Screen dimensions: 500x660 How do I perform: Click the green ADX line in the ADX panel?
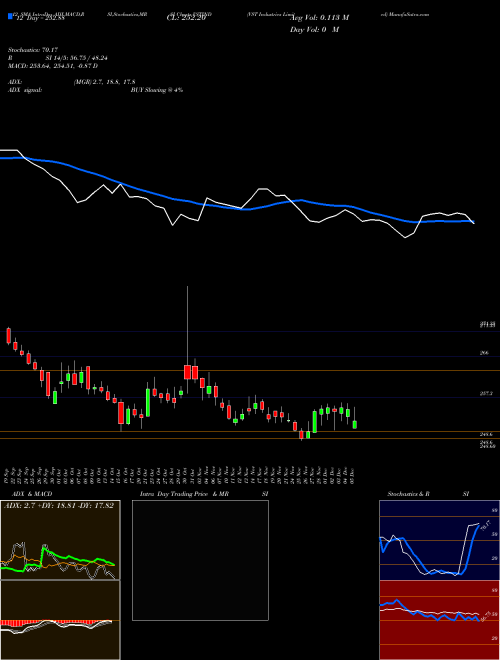[57, 560]
